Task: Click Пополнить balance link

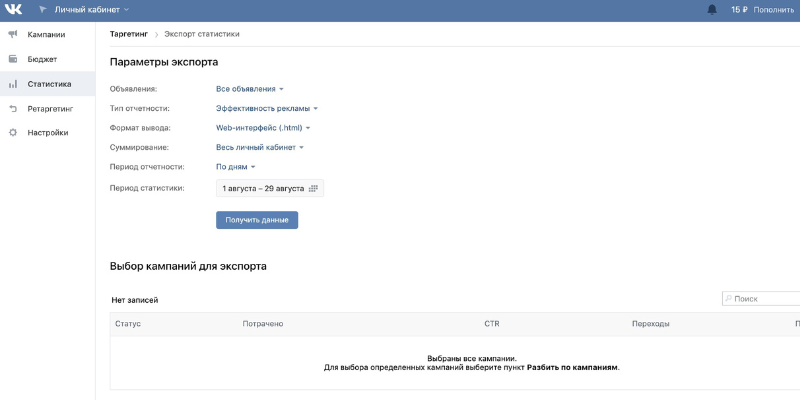Action: click(774, 10)
